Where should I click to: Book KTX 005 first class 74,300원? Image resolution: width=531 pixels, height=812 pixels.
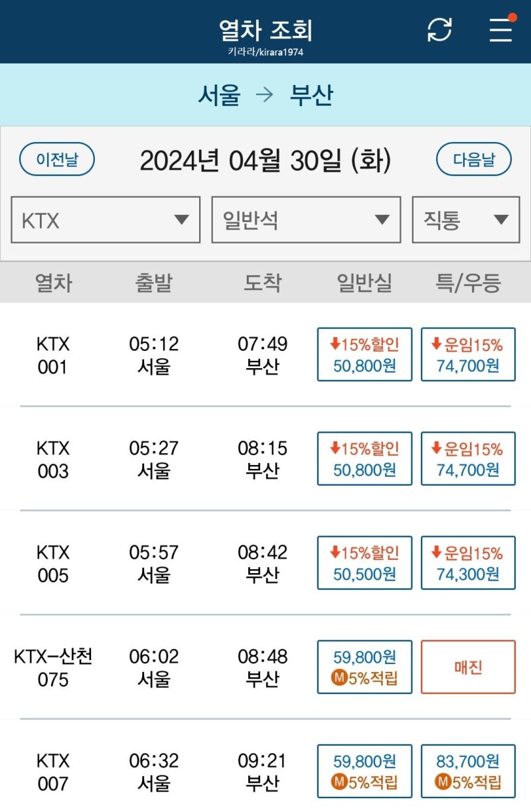(468, 563)
